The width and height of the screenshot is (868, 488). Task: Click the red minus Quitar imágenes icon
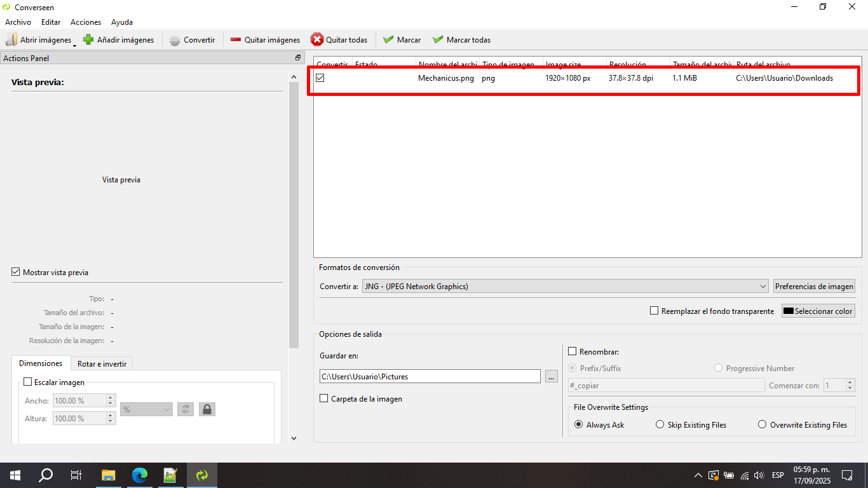pos(236,40)
